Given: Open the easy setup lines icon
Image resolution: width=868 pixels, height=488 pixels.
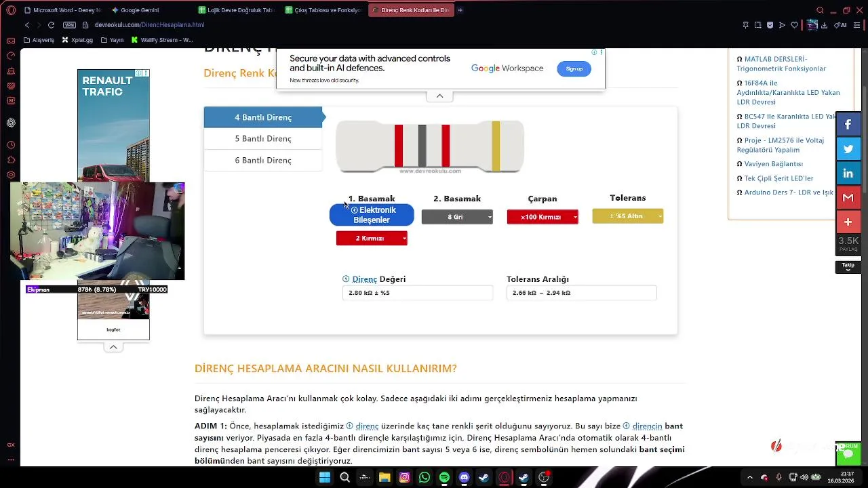Looking at the screenshot, I should pos(856,25).
